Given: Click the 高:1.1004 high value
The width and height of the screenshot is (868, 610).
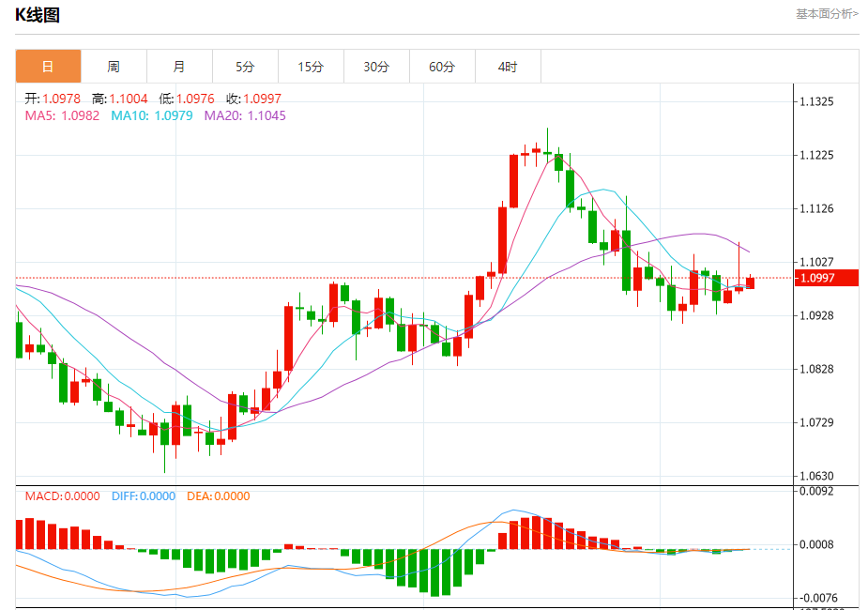Looking at the screenshot, I should (x=119, y=99).
